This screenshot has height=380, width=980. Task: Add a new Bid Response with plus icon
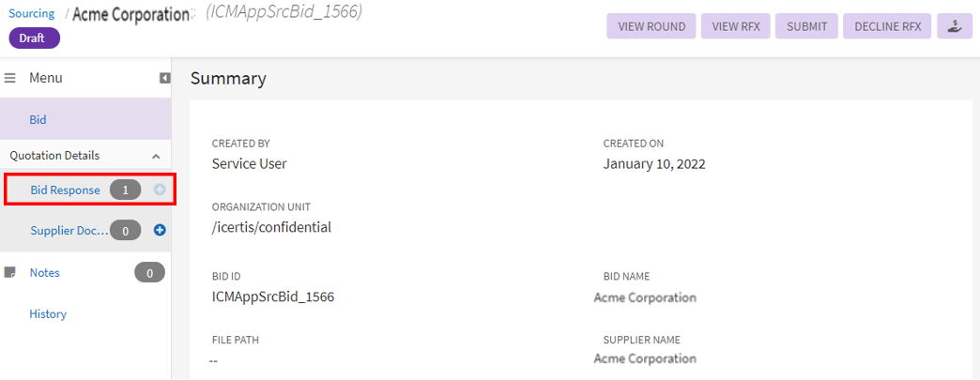[x=160, y=190]
